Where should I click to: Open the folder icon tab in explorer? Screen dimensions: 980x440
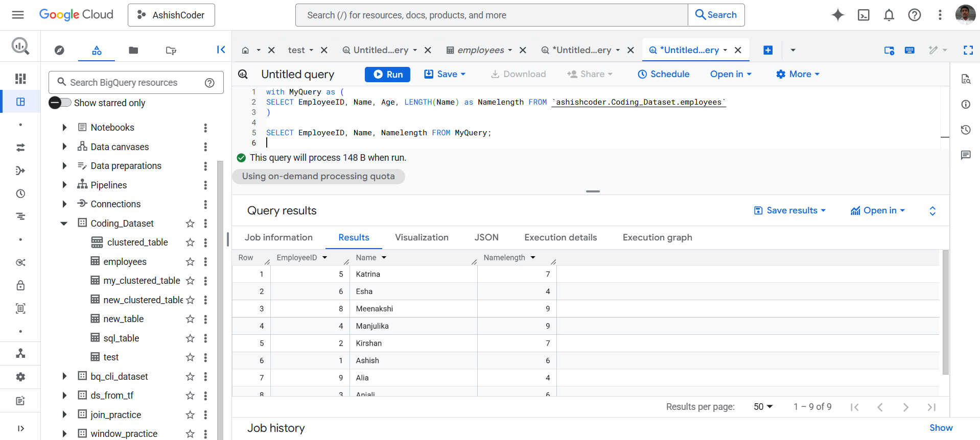[x=133, y=50]
